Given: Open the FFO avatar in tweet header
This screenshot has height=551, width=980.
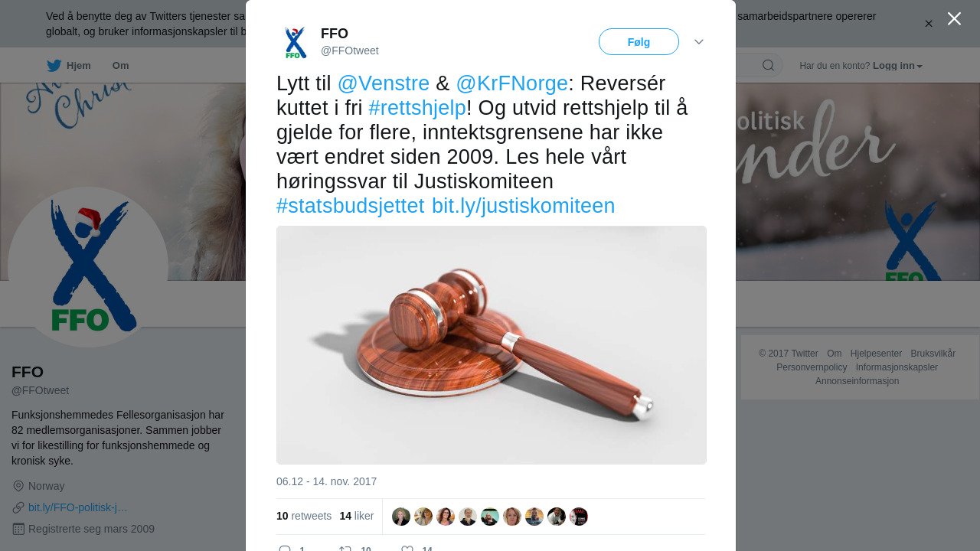Looking at the screenshot, I should [x=296, y=42].
